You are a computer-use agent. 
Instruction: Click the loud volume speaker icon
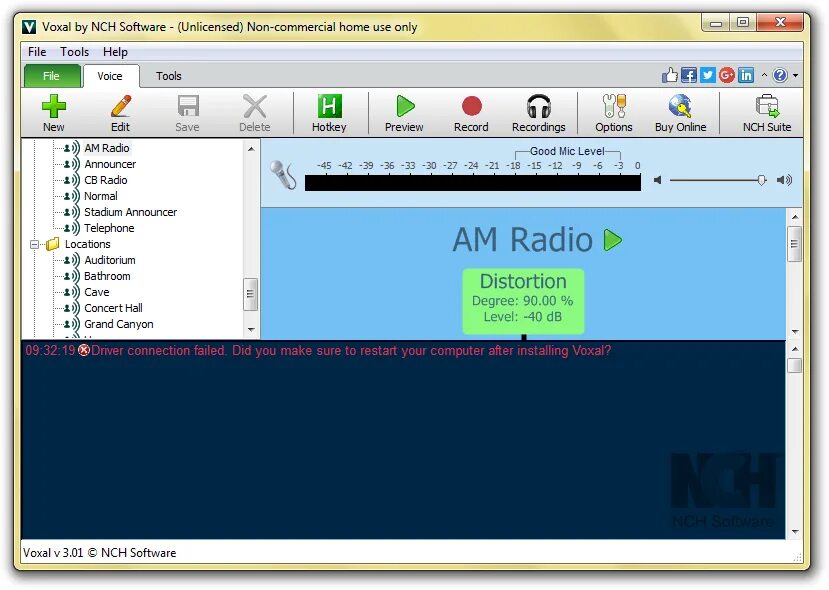pyautogui.click(x=784, y=180)
